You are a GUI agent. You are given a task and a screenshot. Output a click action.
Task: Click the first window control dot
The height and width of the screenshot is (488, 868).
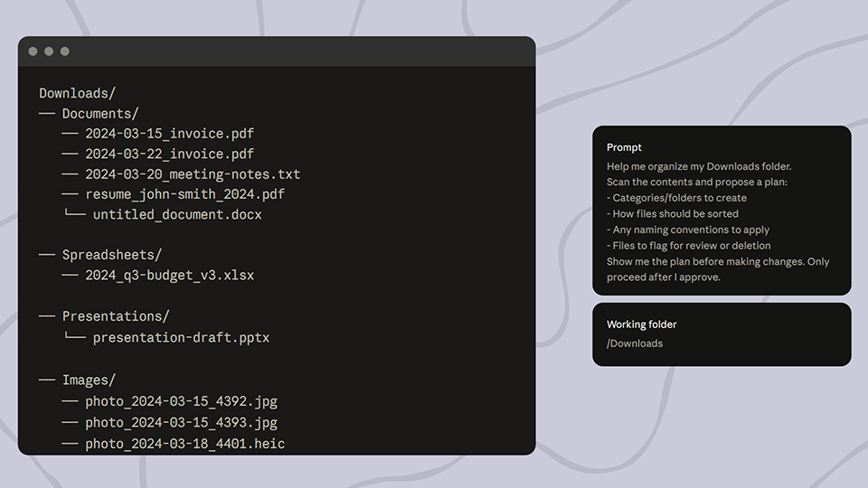coord(33,52)
